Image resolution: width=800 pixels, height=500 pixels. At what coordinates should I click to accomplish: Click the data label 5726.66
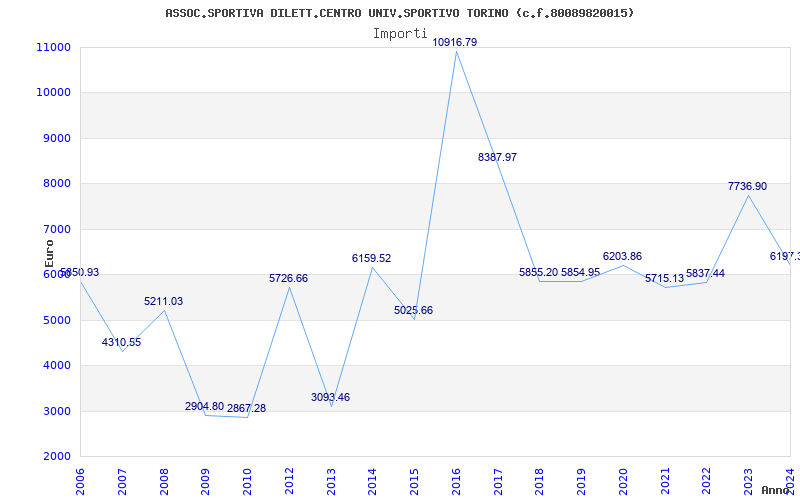pos(289,278)
